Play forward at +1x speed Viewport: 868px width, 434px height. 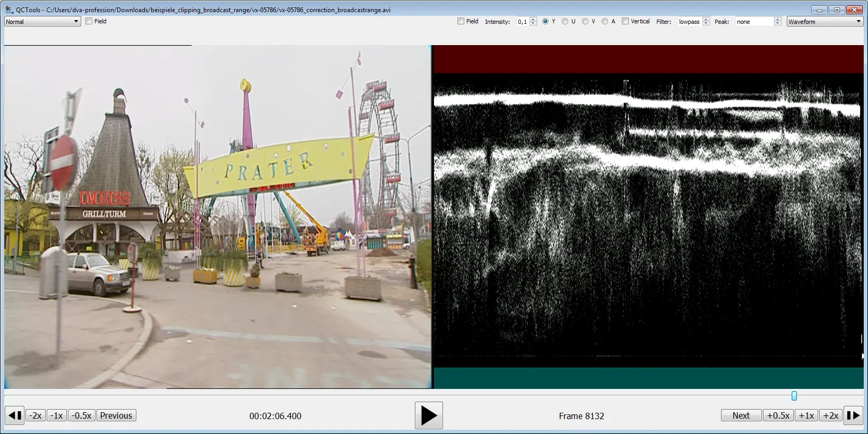(806, 415)
